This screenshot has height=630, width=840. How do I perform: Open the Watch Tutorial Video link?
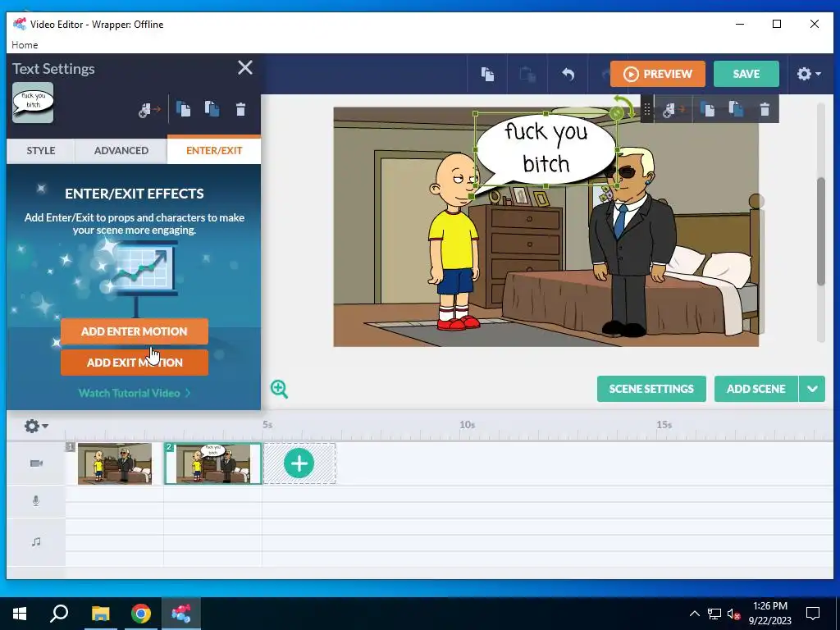click(134, 393)
